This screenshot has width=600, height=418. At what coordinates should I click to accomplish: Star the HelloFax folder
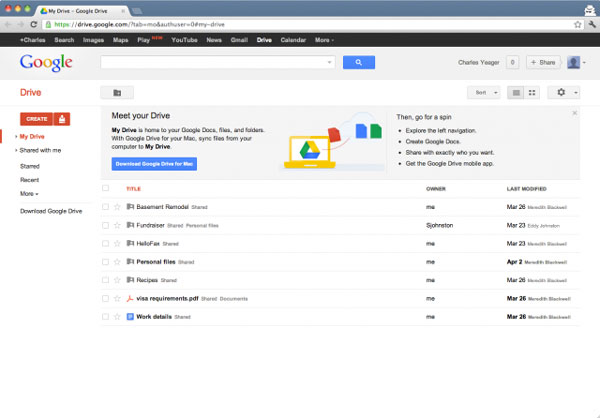pos(117,243)
